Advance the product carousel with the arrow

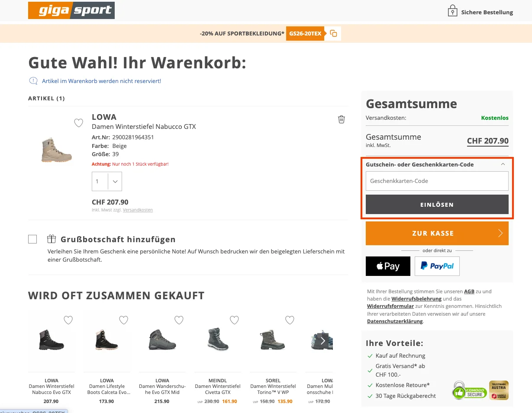[x=322, y=341]
